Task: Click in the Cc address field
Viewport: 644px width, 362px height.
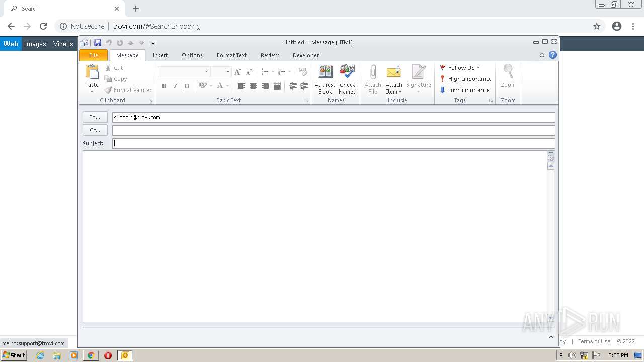Action: click(x=334, y=130)
